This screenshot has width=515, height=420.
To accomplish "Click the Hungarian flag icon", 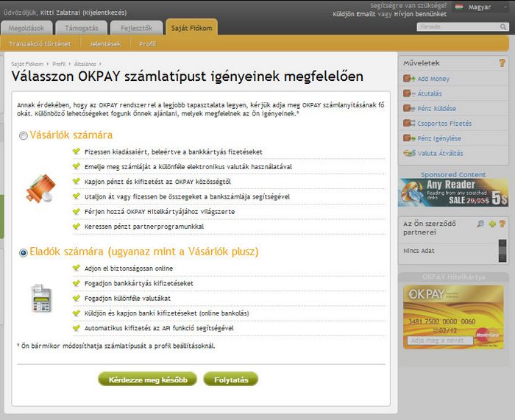I will click(x=459, y=7).
